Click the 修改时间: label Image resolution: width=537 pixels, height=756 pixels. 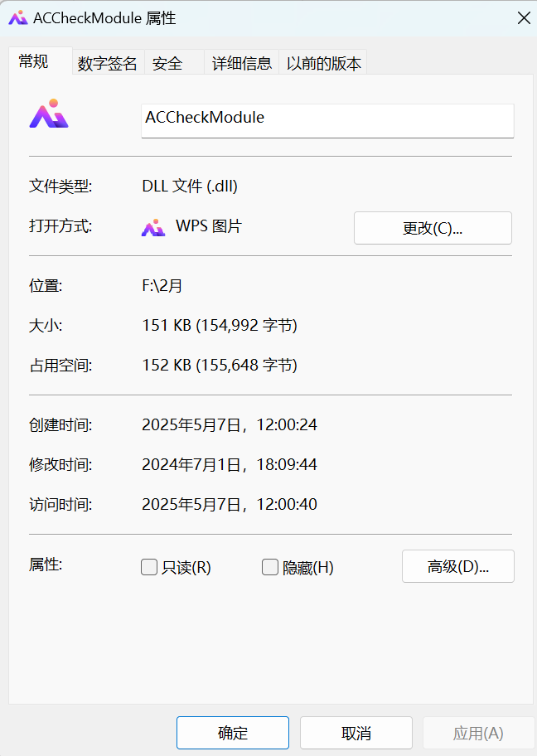click(60, 465)
